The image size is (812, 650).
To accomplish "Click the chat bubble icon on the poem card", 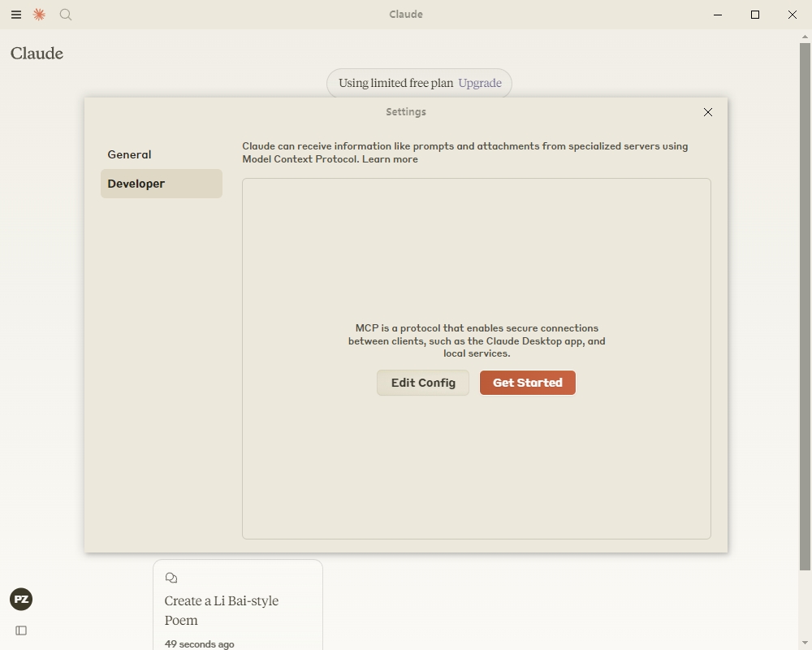I will pos(171,578).
